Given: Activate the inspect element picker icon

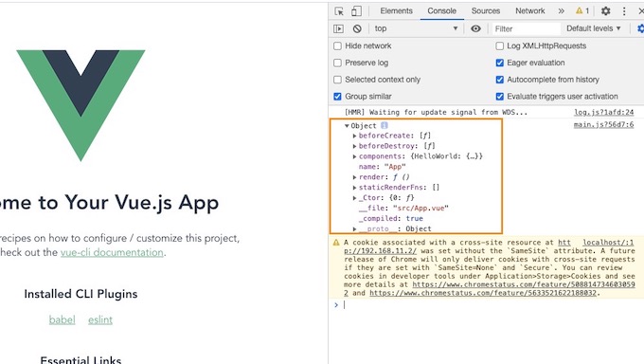Looking at the screenshot, I should click(x=339, y=11).
